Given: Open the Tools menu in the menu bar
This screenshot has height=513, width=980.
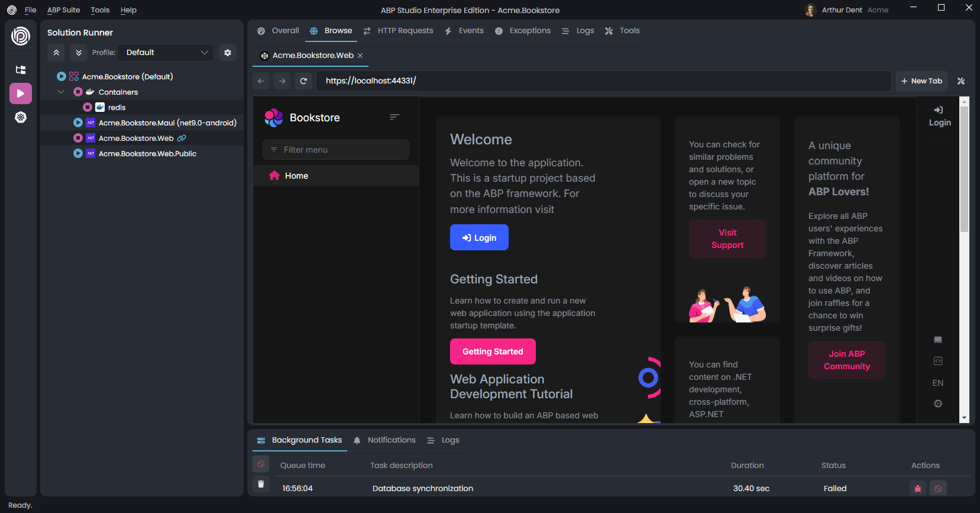Looking at the screenshot, I should (x=100, y=10).
